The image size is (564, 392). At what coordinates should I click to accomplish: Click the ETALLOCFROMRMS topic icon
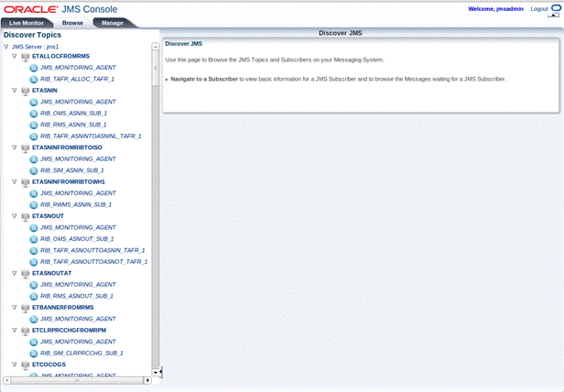click(x=26, y=57)
